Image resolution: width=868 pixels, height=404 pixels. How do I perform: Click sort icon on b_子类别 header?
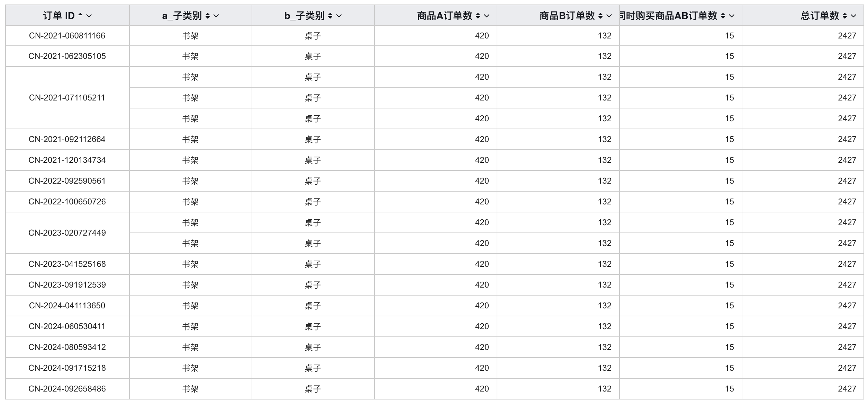tap(330, 16)
